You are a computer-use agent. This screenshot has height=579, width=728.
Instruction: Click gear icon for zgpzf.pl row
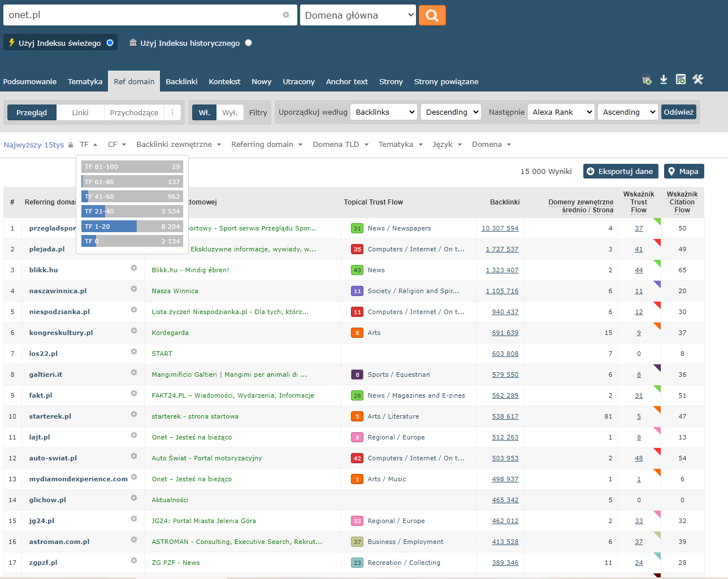pos(134,560)
